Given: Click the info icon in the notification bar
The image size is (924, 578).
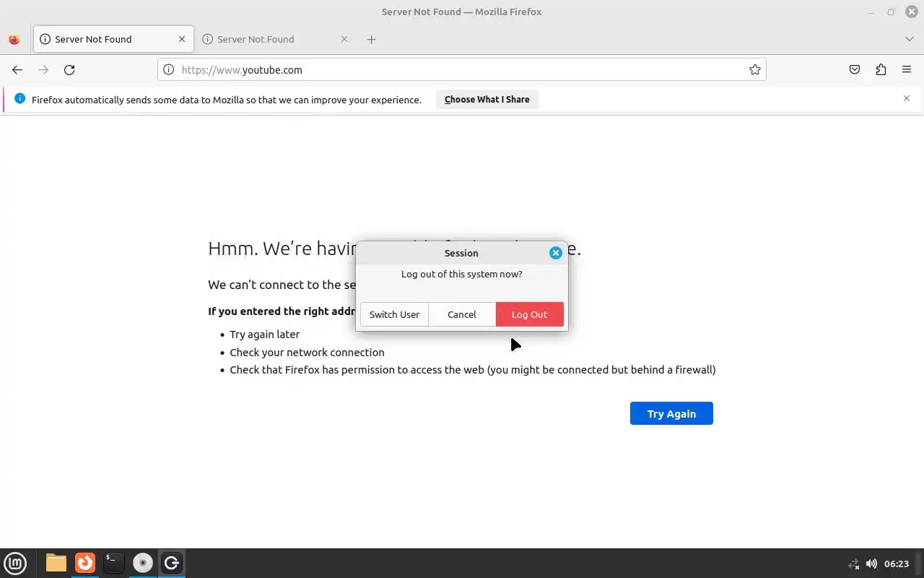Looking at the screenshot, I should pyautogui.click(x=19, y=98).
